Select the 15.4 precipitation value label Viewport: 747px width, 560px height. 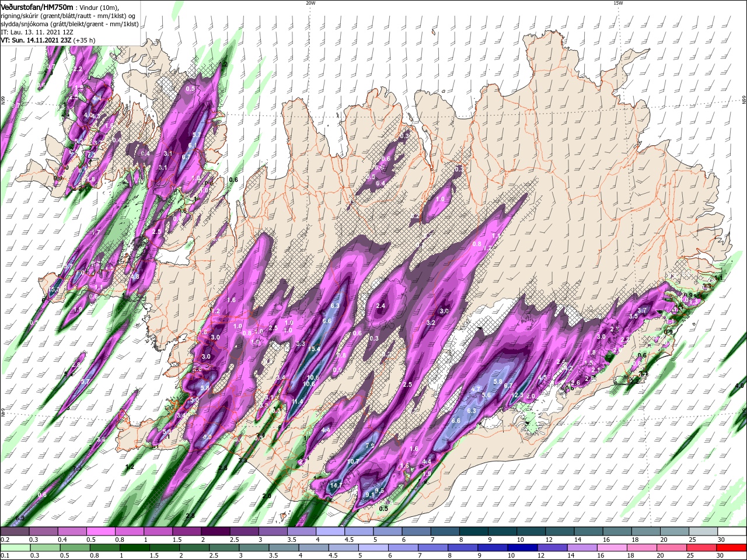[315, 349]
